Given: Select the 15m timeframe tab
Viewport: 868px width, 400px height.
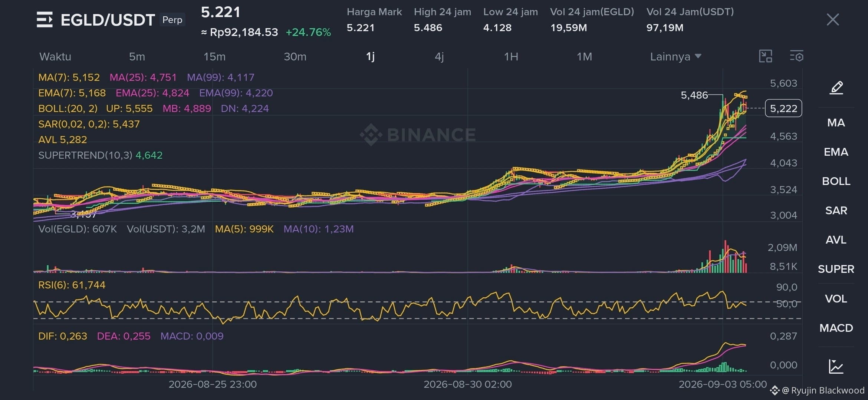Looking at the screenshot, I should 214,57.
